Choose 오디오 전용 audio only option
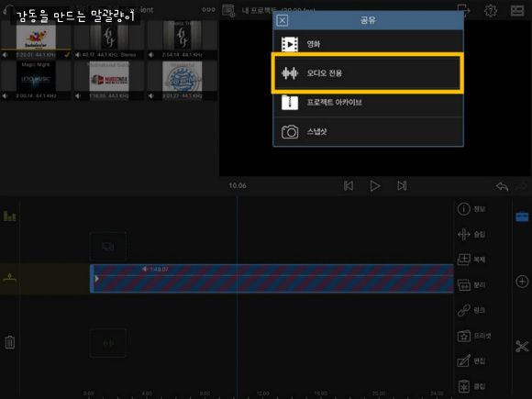 (368, 73)
